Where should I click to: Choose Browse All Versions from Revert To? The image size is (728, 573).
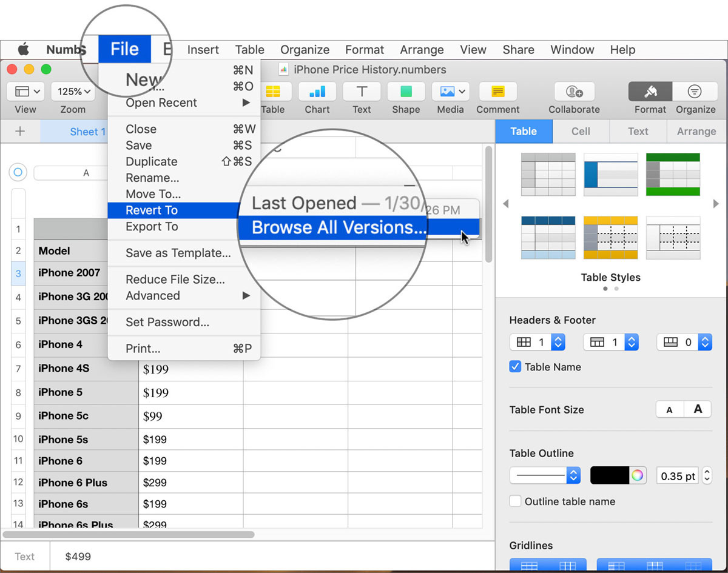(332, 227)
